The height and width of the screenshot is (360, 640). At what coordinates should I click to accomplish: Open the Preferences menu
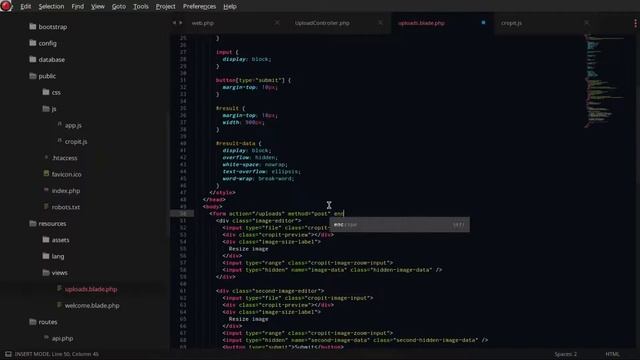tap(199, 7)
